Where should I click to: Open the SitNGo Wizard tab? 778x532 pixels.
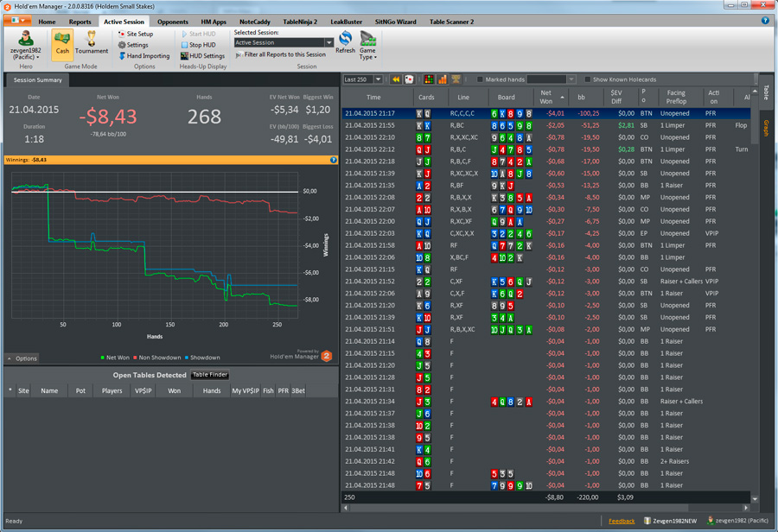tap(395, 22)
